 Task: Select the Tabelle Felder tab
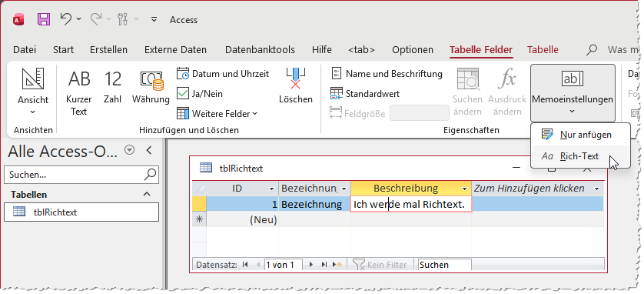(x=481, y=50)
